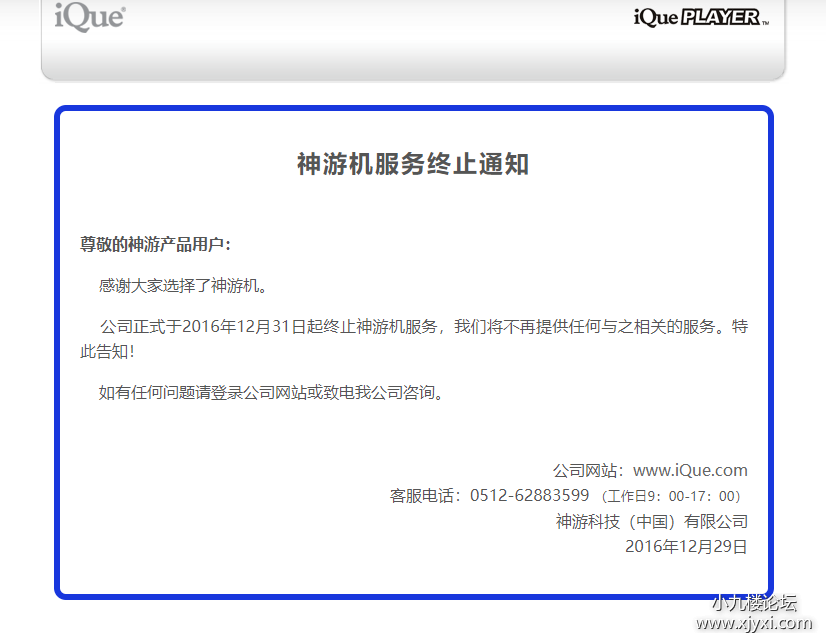826x638 pixels.
Task: Click the text 此告知!
Action: (x=107, y=351)
